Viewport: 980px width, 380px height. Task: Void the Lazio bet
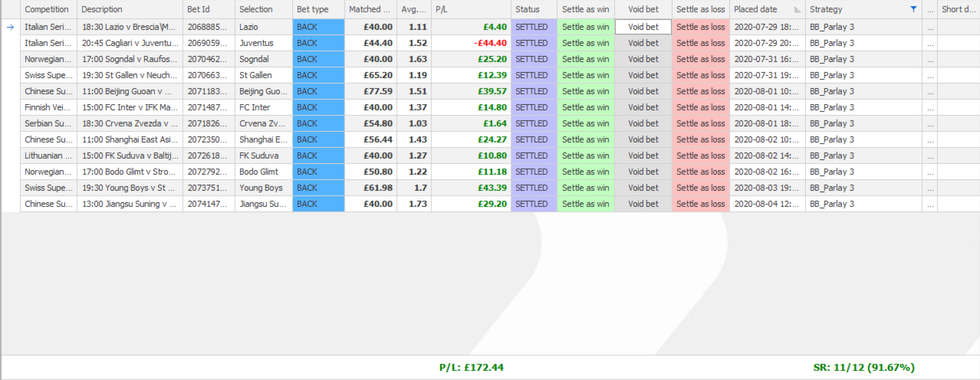(x=643, y=27)
